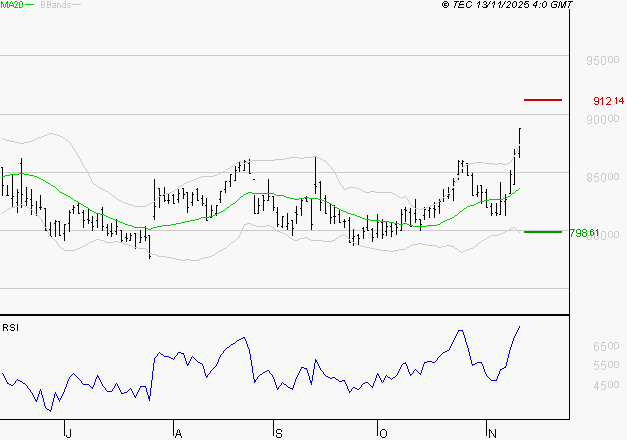Click the 90000 price axis label
This screenshot has width=627, height=440.
coord(603,119)
